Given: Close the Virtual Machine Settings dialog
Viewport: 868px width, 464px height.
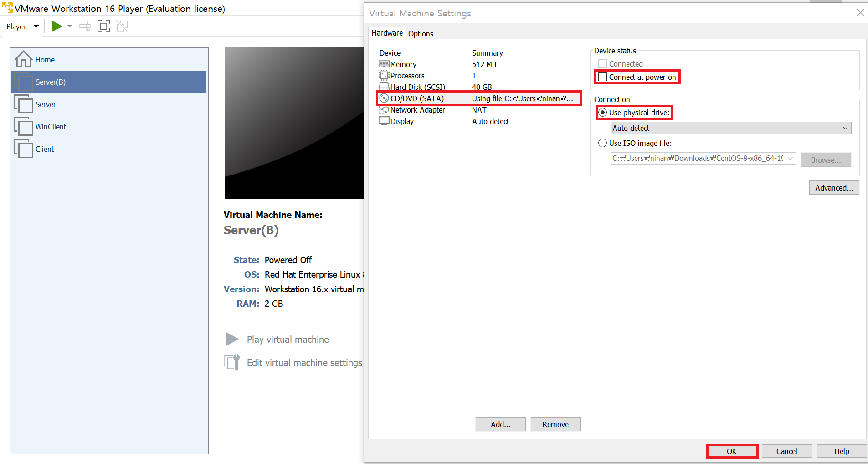Looking at the screenshot, I should pyautogui.click(x=860, y=13).
